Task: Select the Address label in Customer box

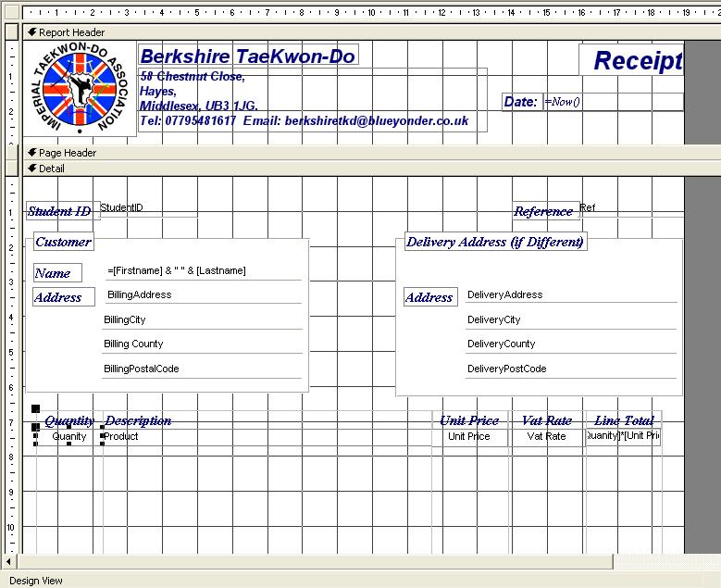Action: (64, 296)
